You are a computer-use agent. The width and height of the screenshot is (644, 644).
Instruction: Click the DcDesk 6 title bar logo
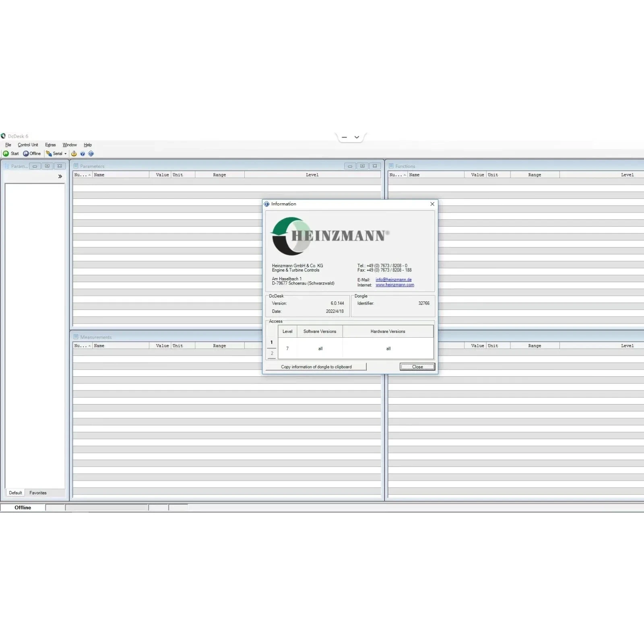(x=3, y=136)
